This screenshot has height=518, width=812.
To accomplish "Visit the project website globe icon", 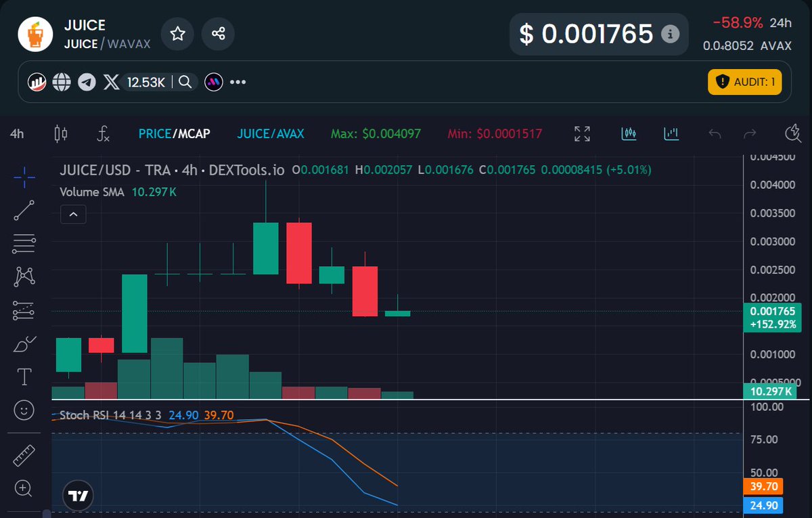I will coord(62,83).
